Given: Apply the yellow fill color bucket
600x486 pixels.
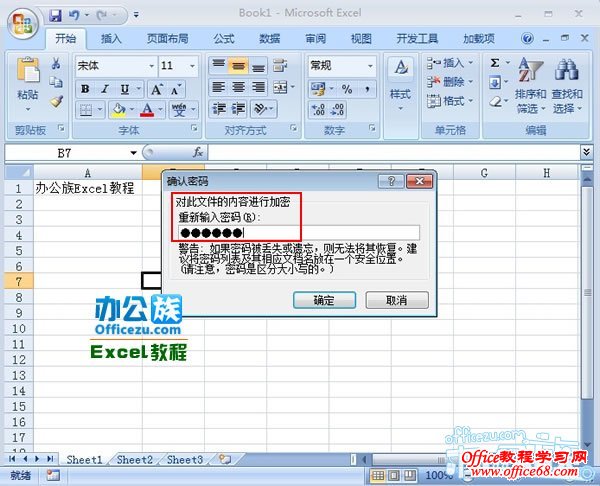Looking at the screenshot, I should (x=119, y=110).
